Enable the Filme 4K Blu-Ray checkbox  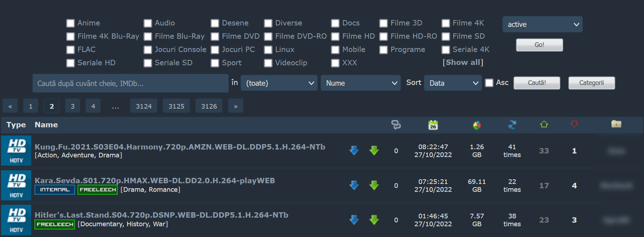(x=70, y=37)
